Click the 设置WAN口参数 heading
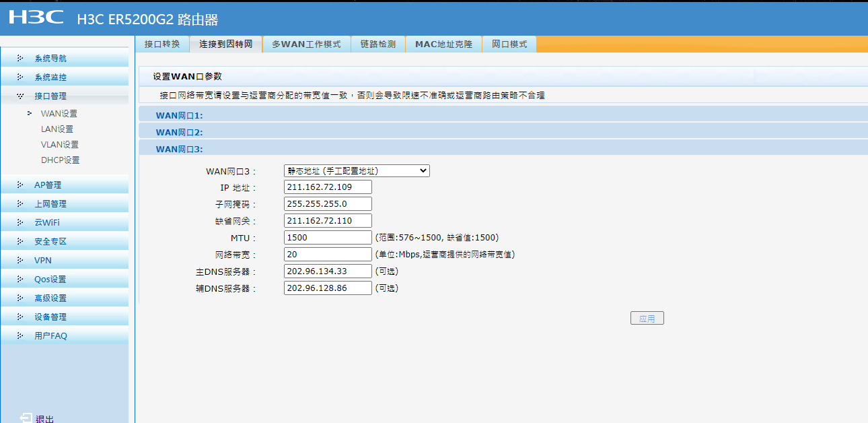 pyautogui.click(x=187, y=77)
